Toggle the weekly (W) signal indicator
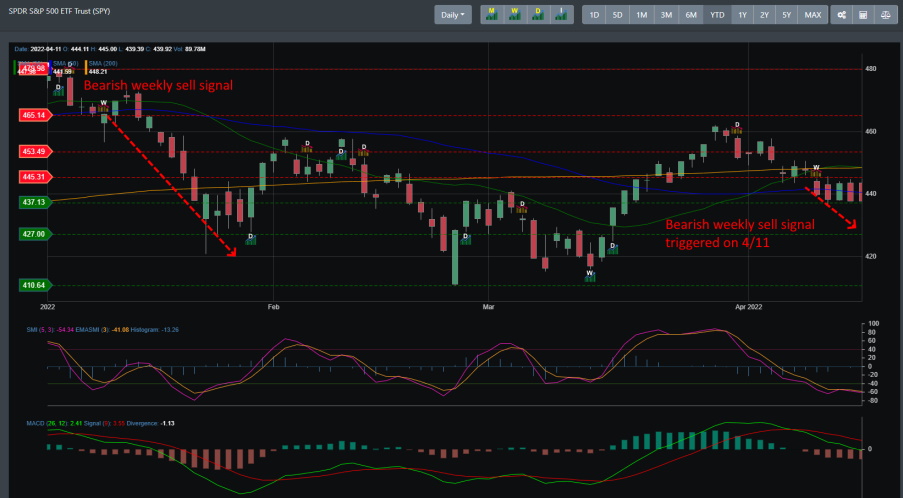 (515, 15)
